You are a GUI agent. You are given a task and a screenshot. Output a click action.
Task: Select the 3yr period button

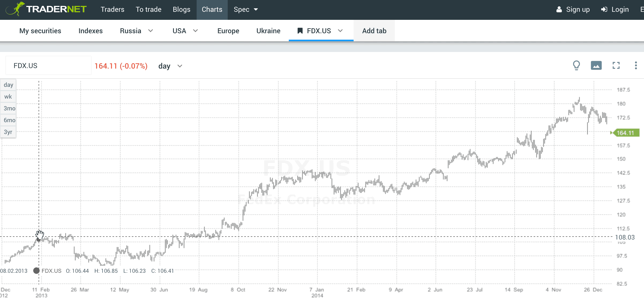click(x=8, y=132)
